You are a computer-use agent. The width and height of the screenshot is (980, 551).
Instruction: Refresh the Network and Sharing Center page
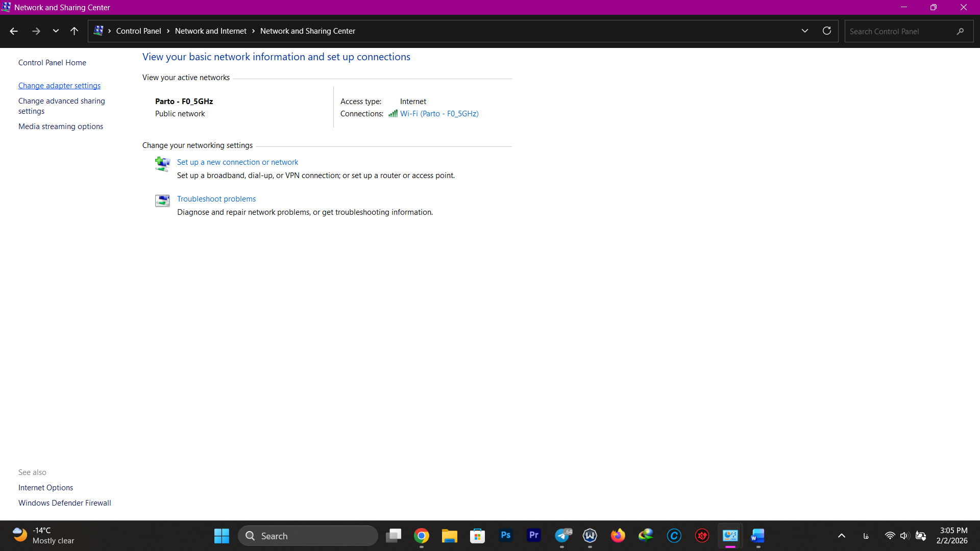tap(827, 31)
